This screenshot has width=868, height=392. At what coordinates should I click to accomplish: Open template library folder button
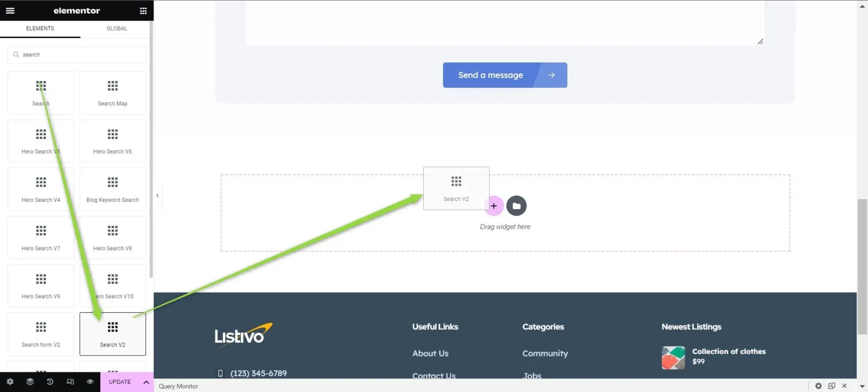(516, 206)
